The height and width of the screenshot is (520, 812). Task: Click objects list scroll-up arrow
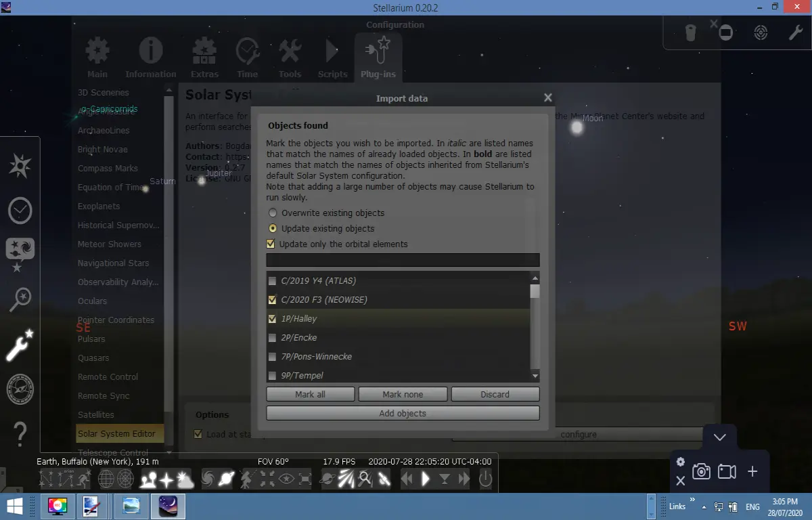click(x=535, y=278)
